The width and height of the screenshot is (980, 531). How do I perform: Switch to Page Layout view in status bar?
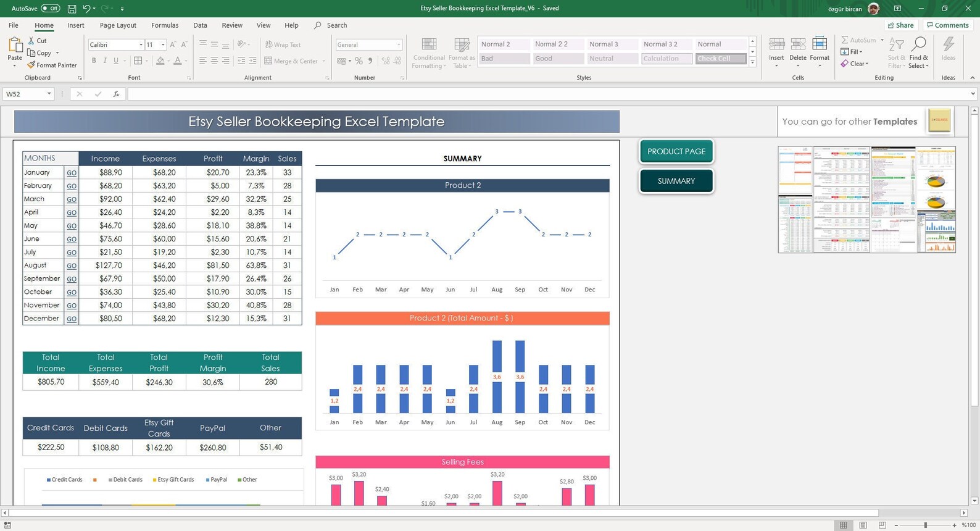pyautogui.click(x=863, y=525)
